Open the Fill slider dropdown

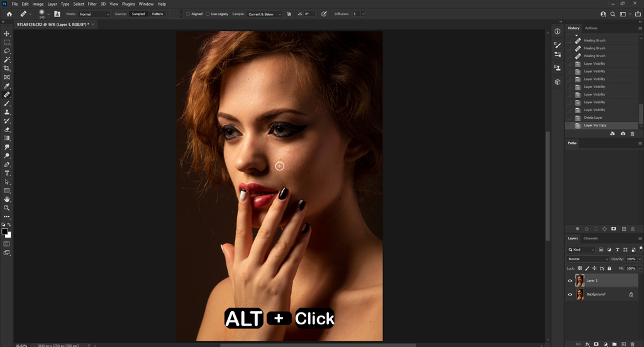640,268
